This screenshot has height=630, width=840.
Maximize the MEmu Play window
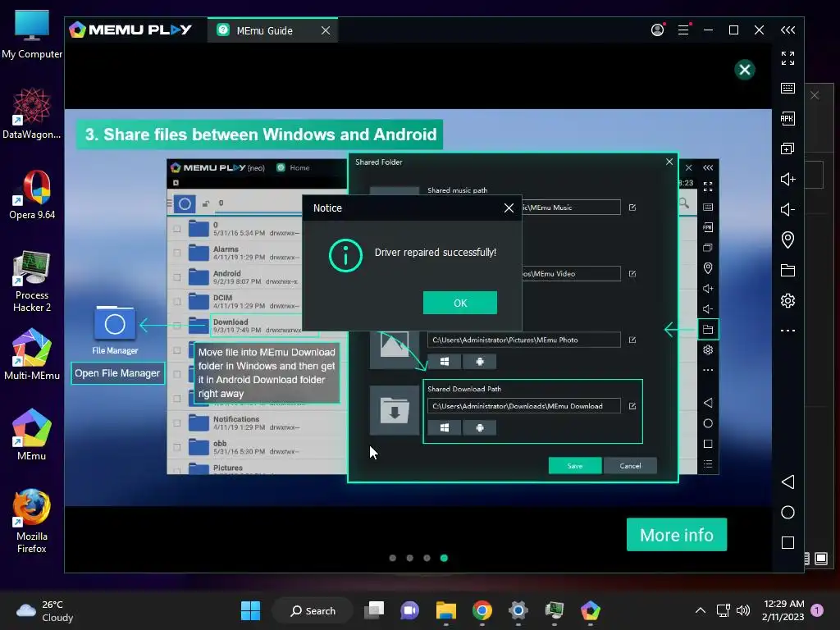click(734, 30)
